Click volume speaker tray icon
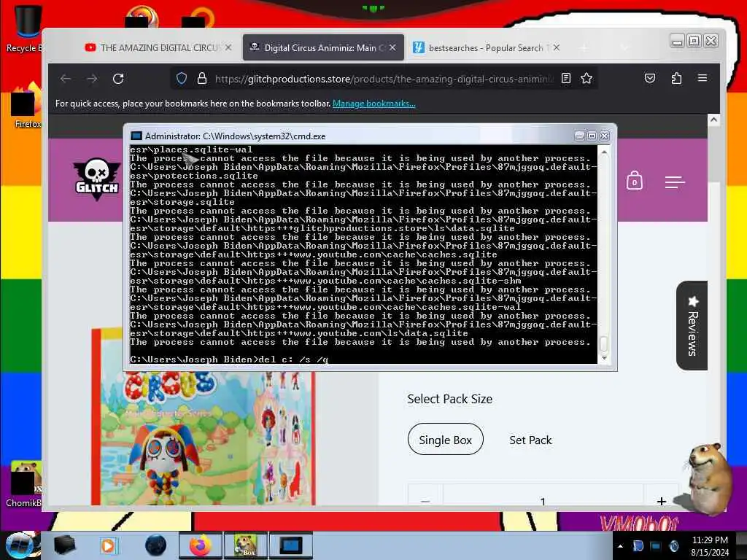The height and width of the screenshot is (560, 747). 673,545
